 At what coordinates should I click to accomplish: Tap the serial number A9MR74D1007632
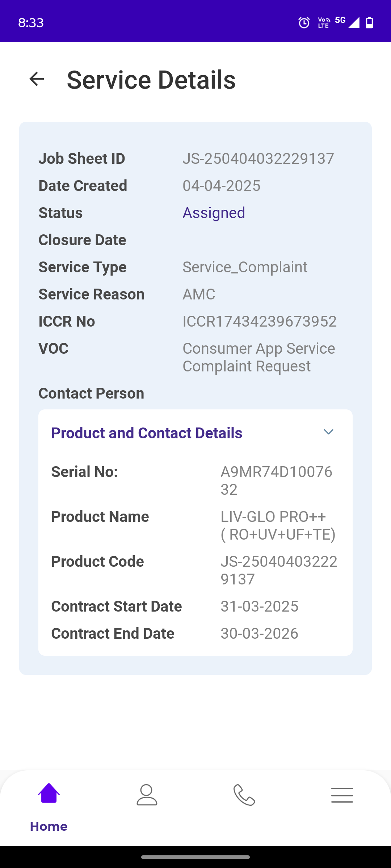(276, 480)
